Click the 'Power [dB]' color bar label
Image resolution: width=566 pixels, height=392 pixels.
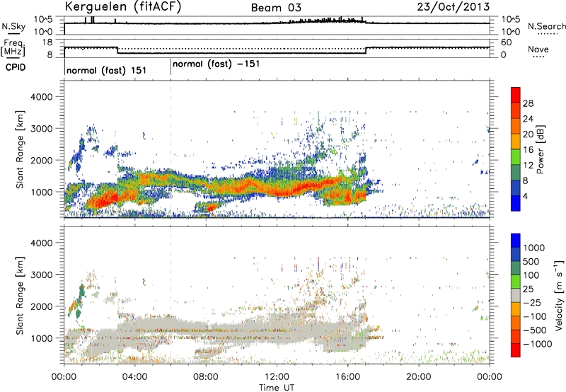pos(540,149)
